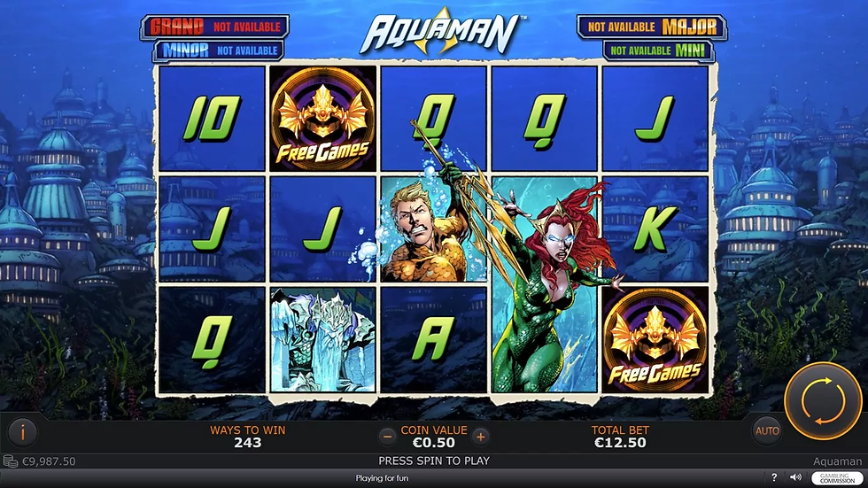The image size is (868, 488).
Task: Click the MAJOR jackpot panel
Action: tap(652, 27)
